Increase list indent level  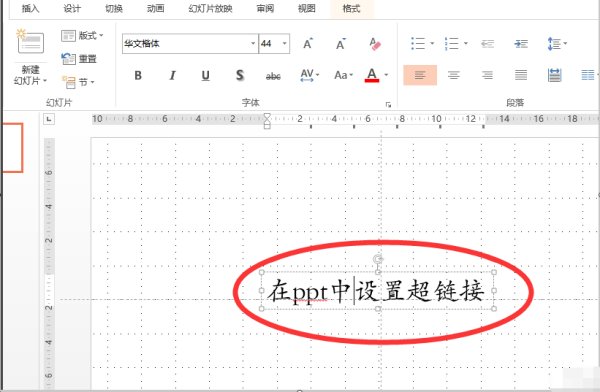click(521, 44)
